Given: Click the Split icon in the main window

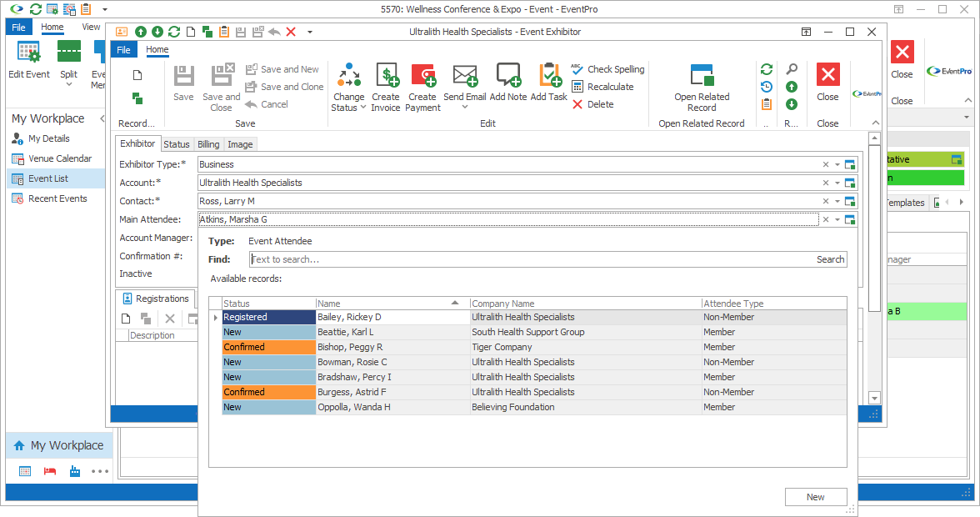Looking at the screenshot, I should pos(68,52).
